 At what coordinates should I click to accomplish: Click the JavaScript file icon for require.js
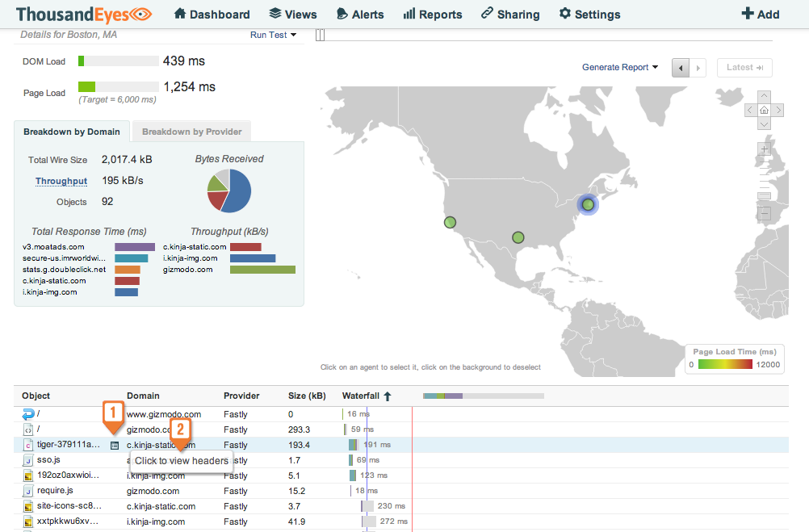pos(28,491)
